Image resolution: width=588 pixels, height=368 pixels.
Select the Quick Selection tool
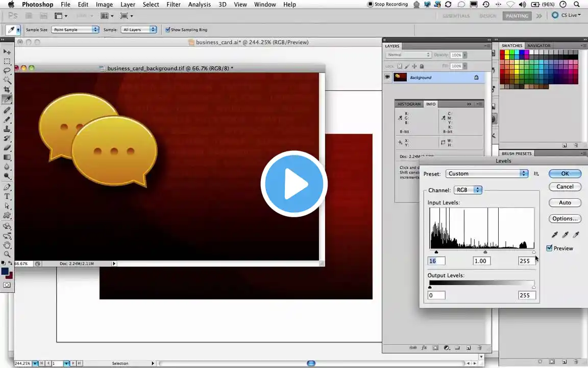click(7, 80)
